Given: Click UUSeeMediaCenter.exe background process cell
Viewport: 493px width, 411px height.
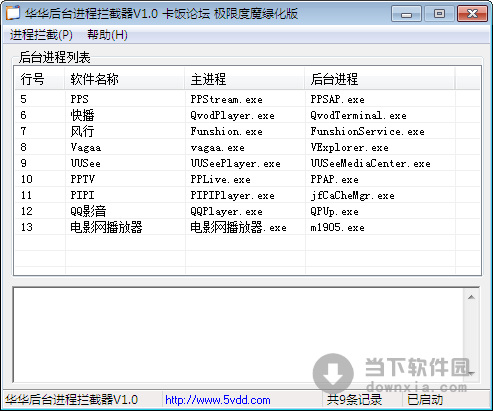Looking at the screenshot, I should 370,163.
